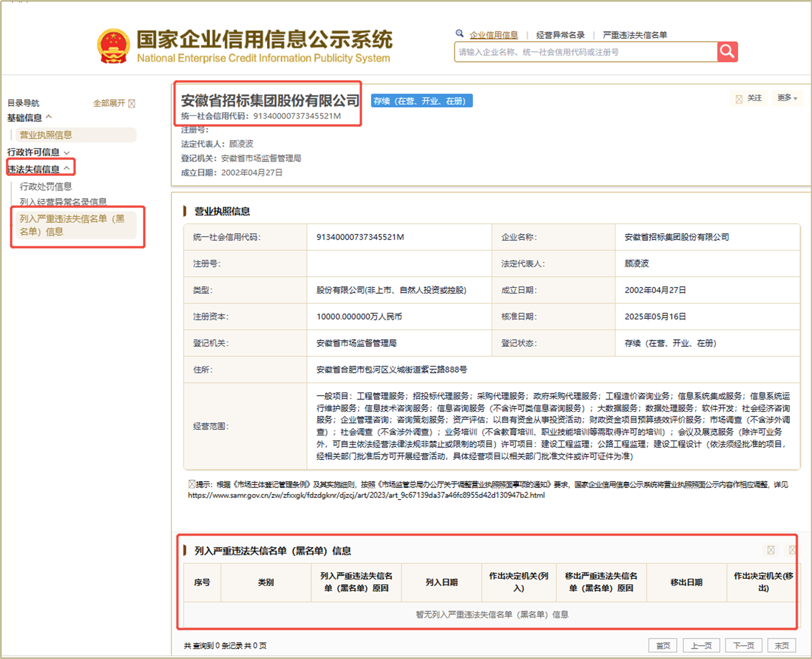This screenshot has height=659, width=812.
Task: Click the approval date 2025年05月16日
Action: tap(655, 316)
